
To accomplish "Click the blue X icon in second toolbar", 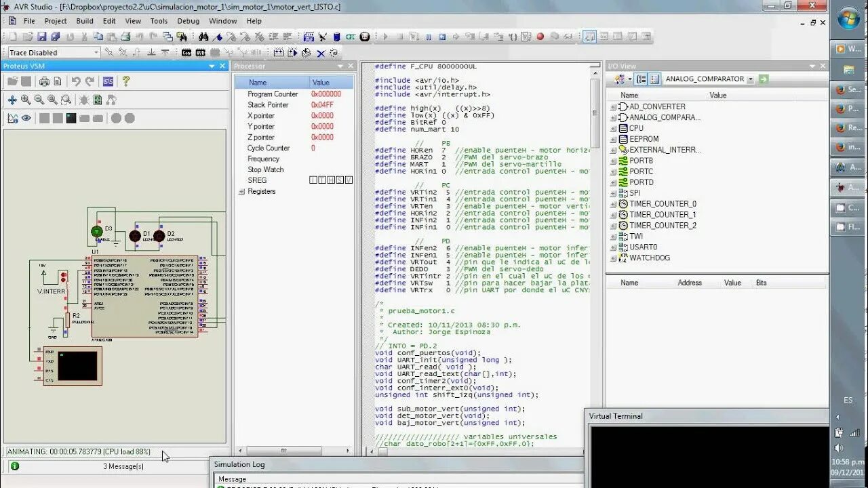I will tap(321, 52).
